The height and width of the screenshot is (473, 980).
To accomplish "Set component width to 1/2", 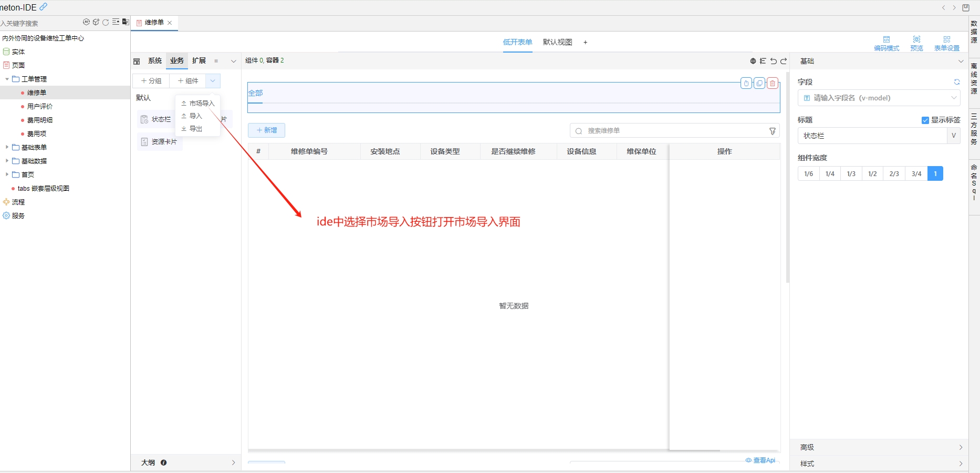I will 872,173.
